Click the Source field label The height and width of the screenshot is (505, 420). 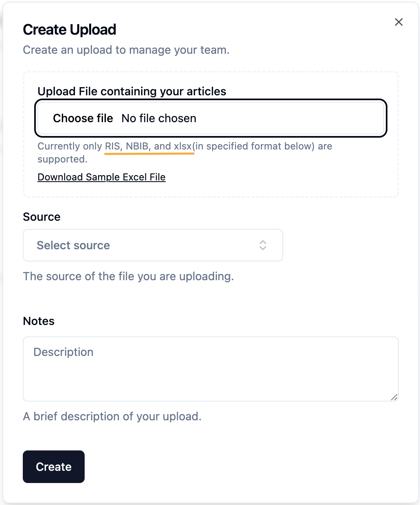[x=42, y=217]
